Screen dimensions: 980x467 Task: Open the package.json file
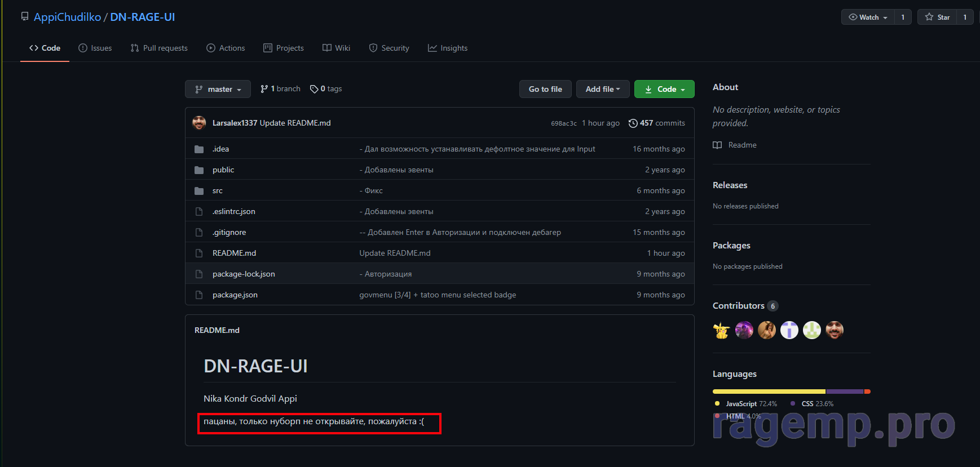[235, 295]
